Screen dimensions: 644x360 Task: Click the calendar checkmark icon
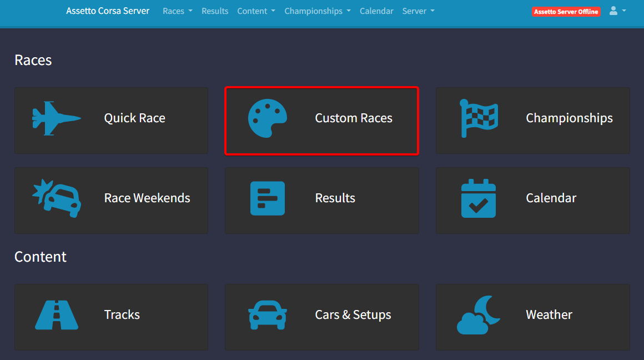(x=479, y=198)
